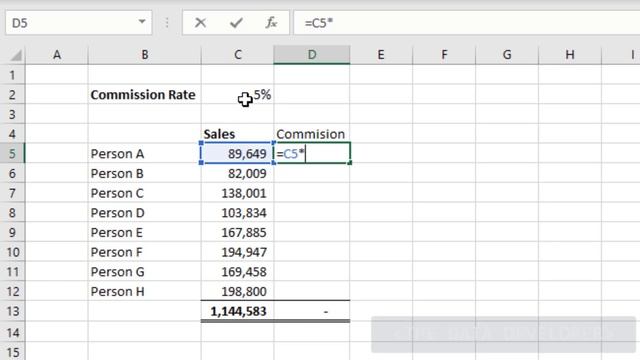Select column C header
The image size is (640, 360).
tap(238, 55)
